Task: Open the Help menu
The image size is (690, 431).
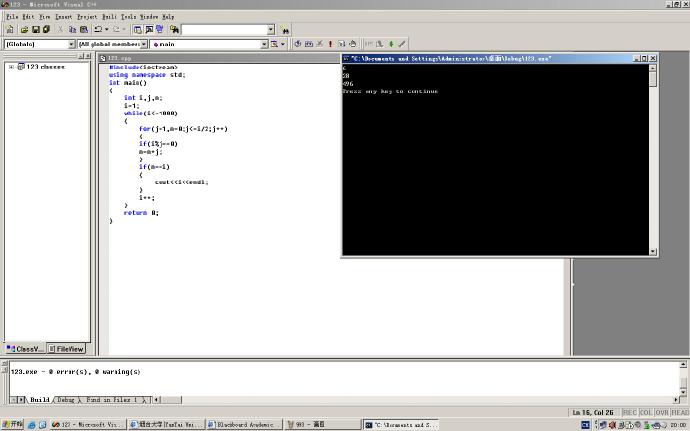Action: pos(168,17)
